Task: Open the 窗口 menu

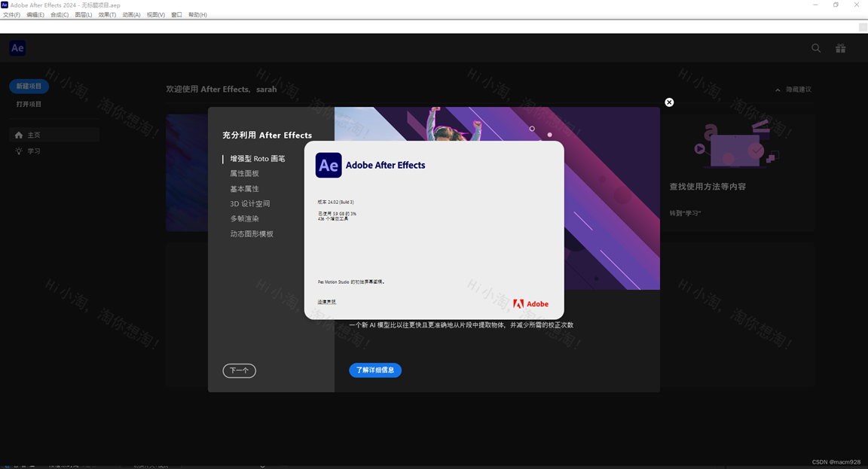Action: (176, 15)
